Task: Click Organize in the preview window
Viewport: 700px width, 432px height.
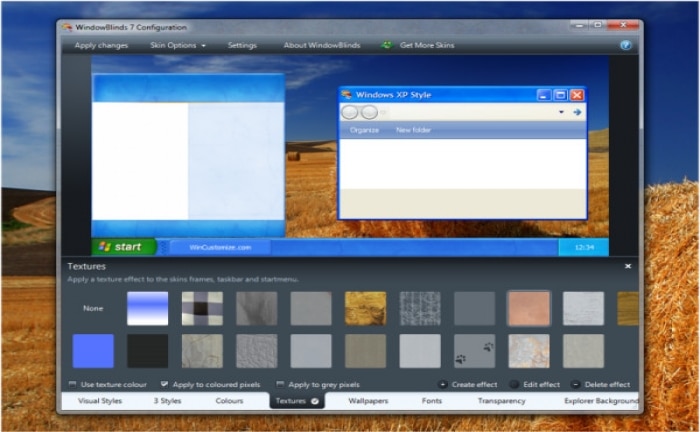Action: pos(364,130)
